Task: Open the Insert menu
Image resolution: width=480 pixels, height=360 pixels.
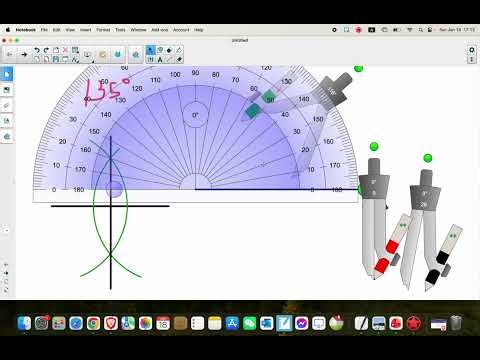Action: tap(85, 30)
